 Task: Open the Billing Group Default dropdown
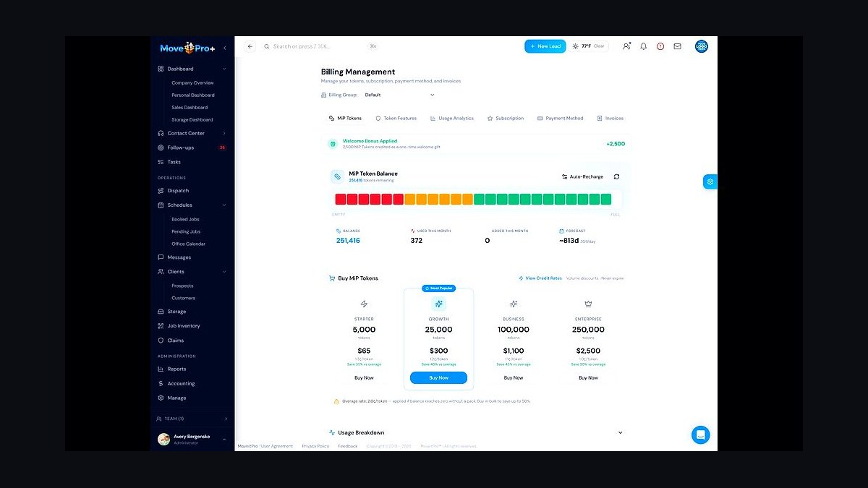(399, 95)
